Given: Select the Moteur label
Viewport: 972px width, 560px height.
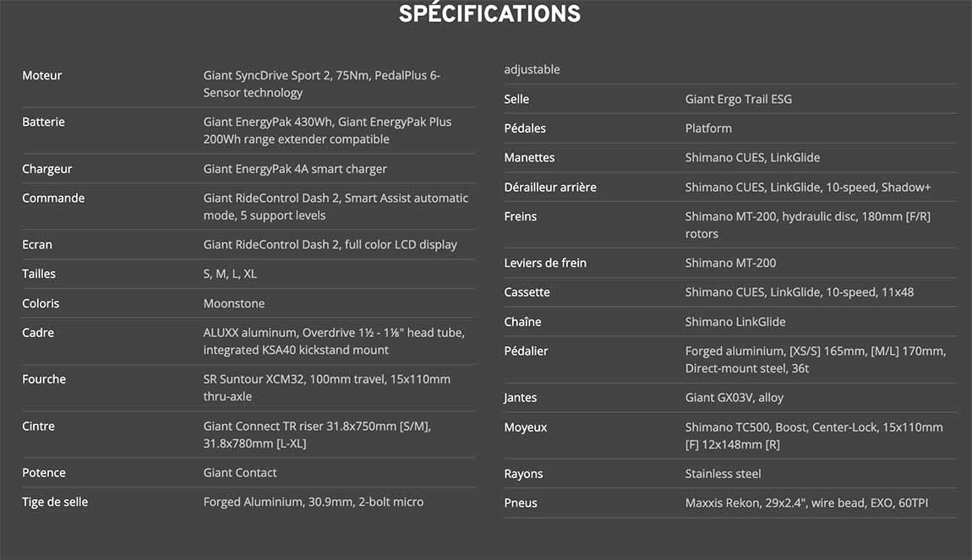Looking at the screenshot, I should (x=42, y=75).
